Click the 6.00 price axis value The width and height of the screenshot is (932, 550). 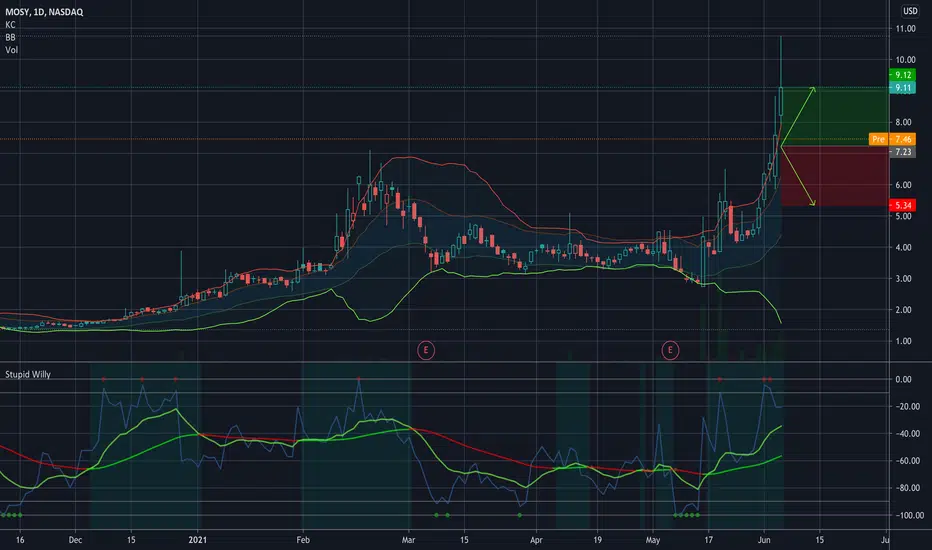pyautogui.click(x=903, y=185)
